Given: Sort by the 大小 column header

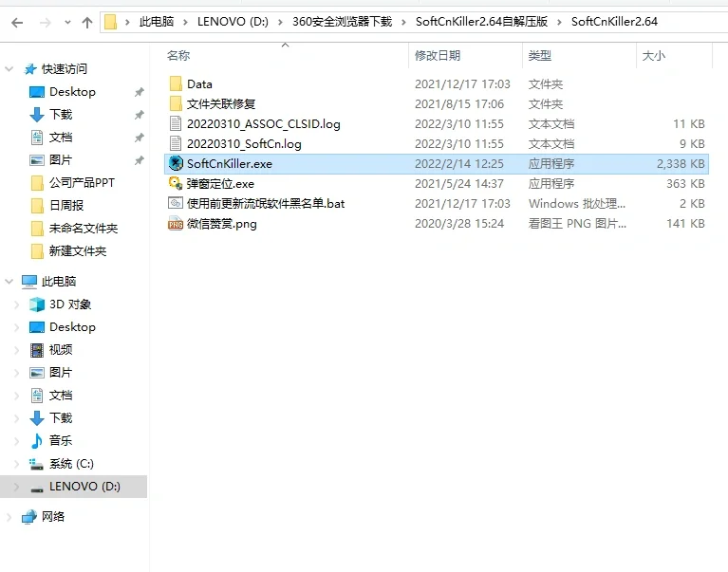Looking at the screenshot, I should (x=654, y=56).
